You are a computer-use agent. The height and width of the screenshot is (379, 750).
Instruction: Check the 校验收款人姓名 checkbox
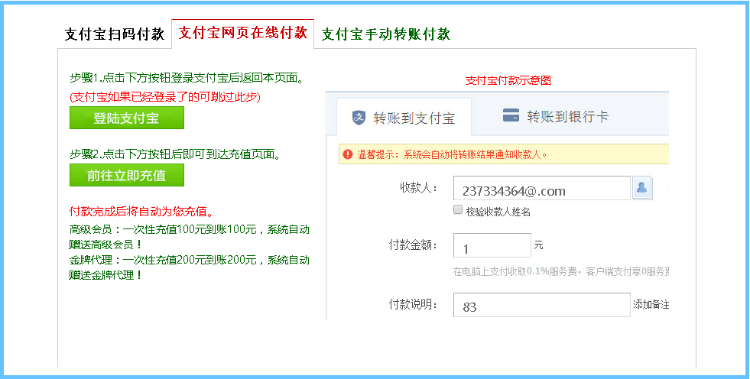(458, 210)
